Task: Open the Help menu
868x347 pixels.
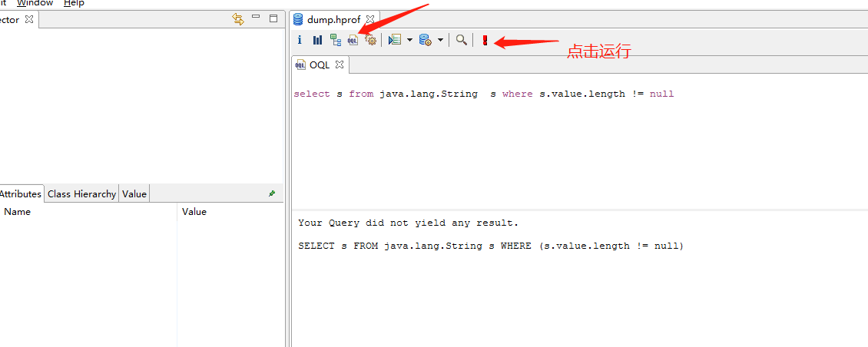Action: (74, 3)
